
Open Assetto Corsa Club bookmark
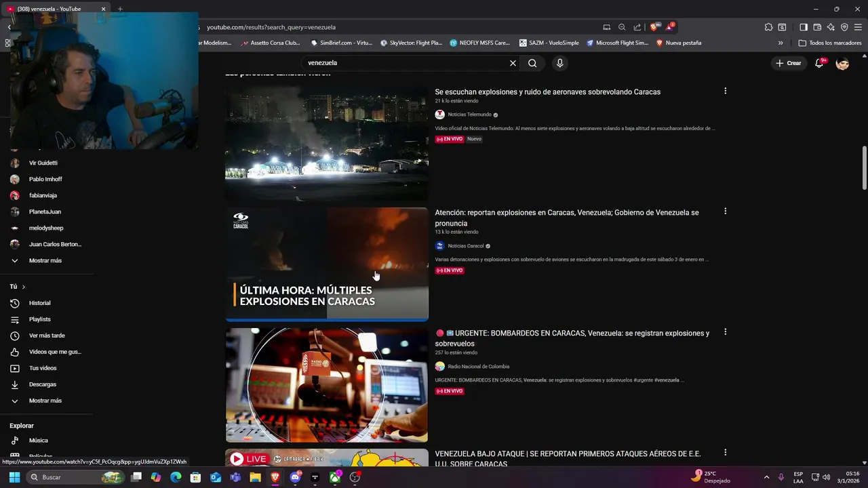coord(271,43)
